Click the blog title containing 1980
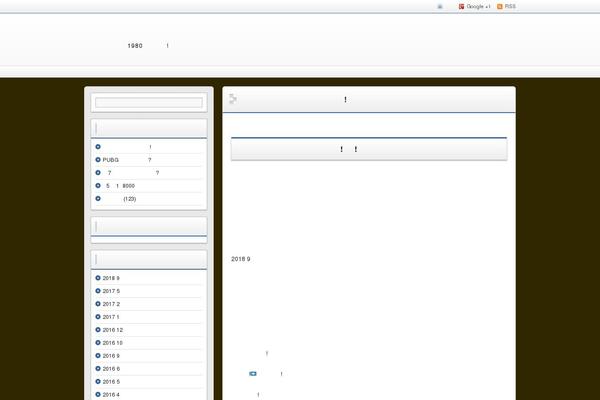Viewport: 600px width, 400px height. [x=148, y=46]
